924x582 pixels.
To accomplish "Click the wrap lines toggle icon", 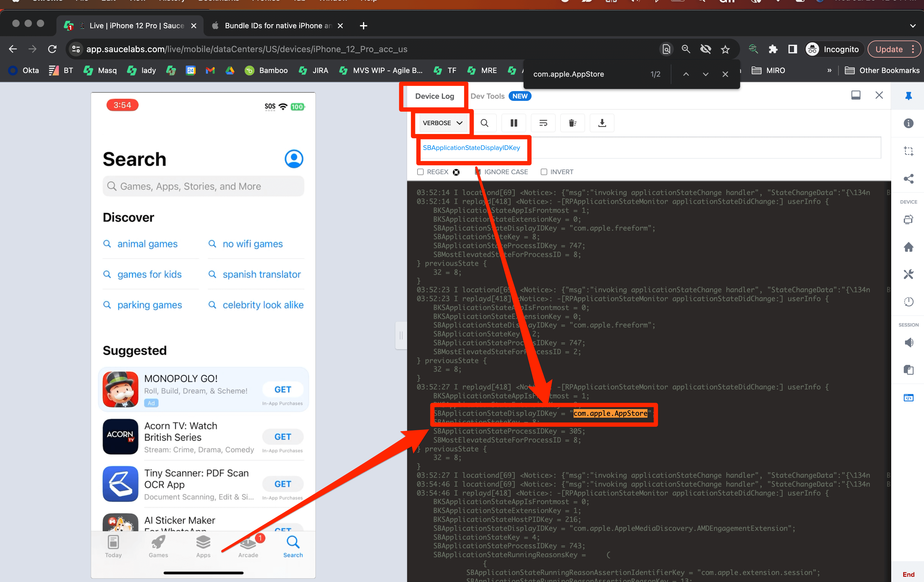I will 544,123.
